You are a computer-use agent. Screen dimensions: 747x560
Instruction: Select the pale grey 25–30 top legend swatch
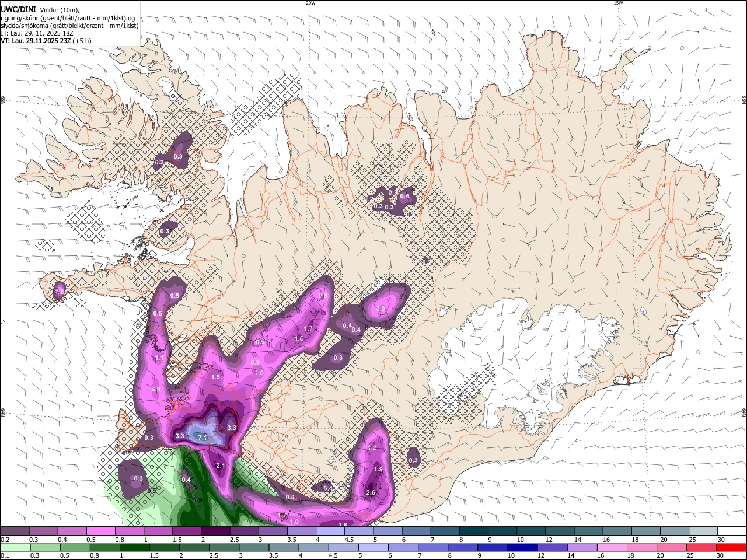coord(704,531)
